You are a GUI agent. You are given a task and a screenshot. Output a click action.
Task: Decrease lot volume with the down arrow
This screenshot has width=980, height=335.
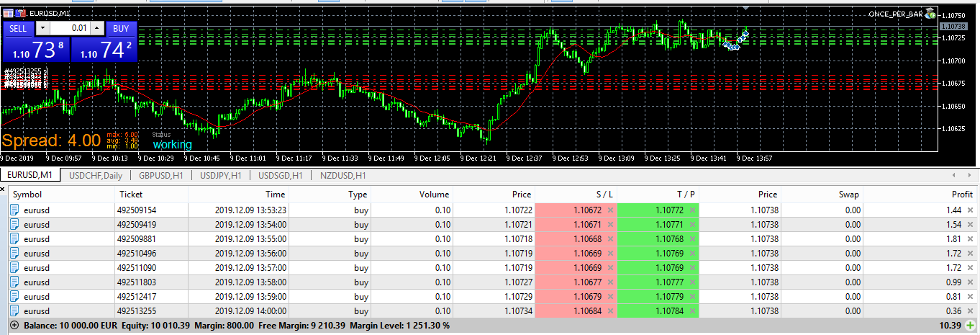43,28
